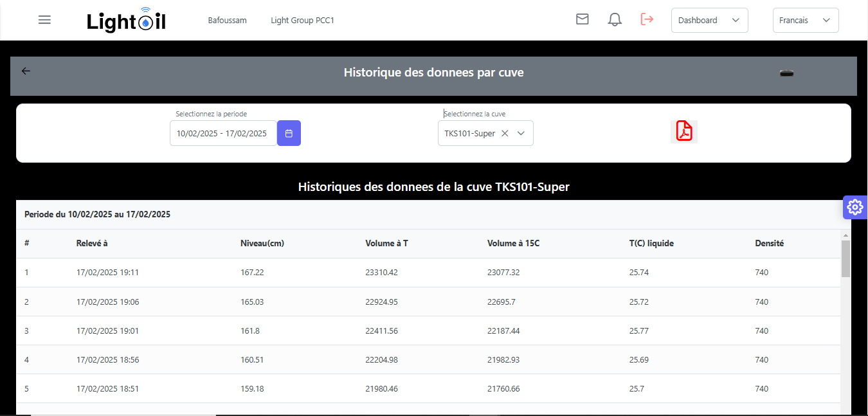This screenshot has height=416, width=868.
Task: Clear the TKS101-Super tank selection
Action: (x=505, y=133)
